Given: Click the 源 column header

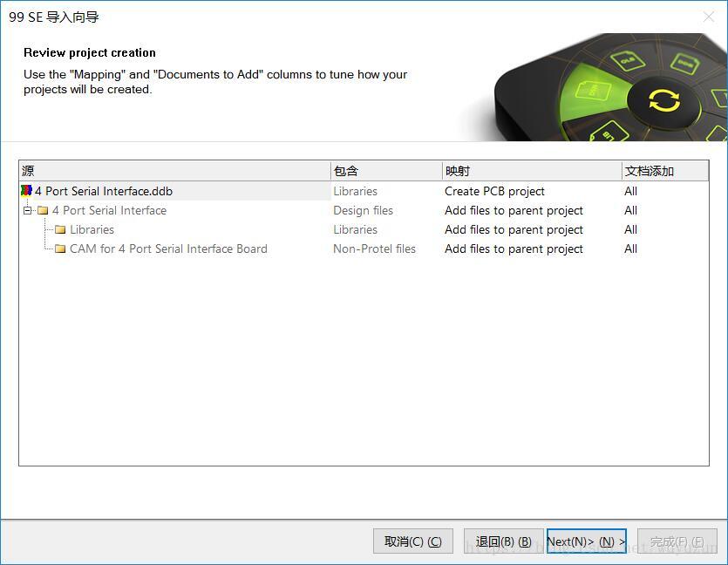Looking at the screenshot, I should coord(175,171).
